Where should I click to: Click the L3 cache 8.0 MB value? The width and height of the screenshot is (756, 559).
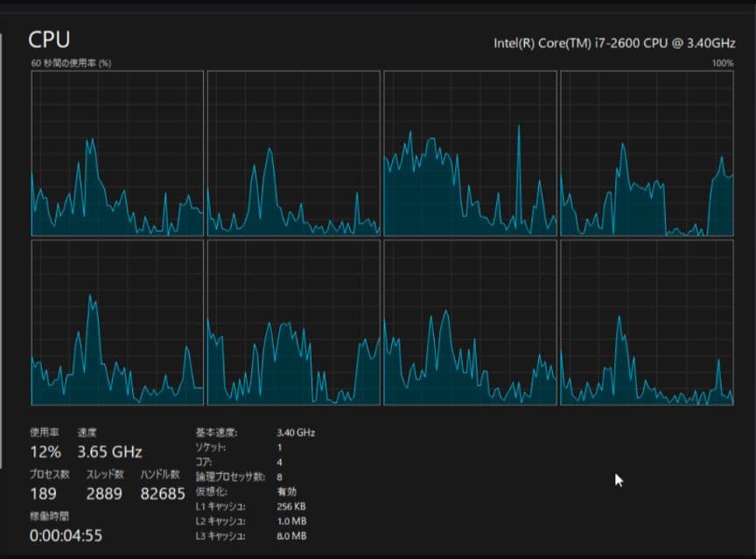point(290,535)
